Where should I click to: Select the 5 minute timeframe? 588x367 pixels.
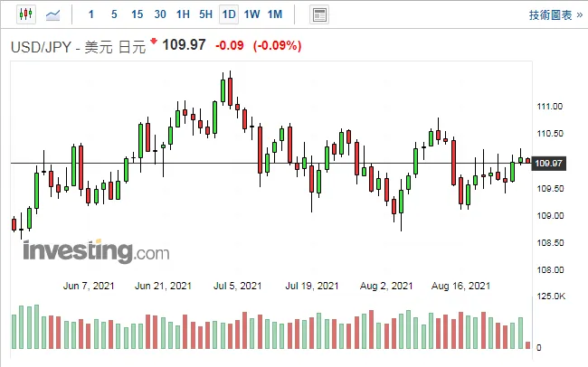click(x=114, y=14)
